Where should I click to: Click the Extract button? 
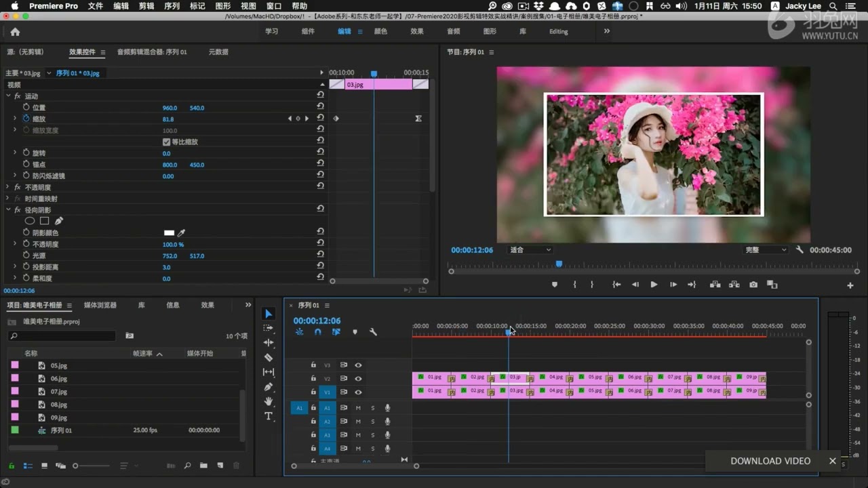pyautogui.click(x=734, y=285)
